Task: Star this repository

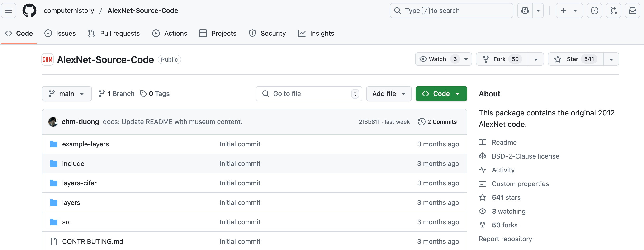Action: pos(576,59)
